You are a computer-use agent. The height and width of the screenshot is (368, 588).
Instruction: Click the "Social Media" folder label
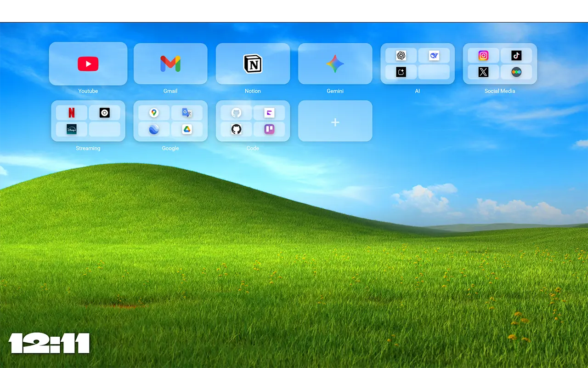[x=500, y=91]
